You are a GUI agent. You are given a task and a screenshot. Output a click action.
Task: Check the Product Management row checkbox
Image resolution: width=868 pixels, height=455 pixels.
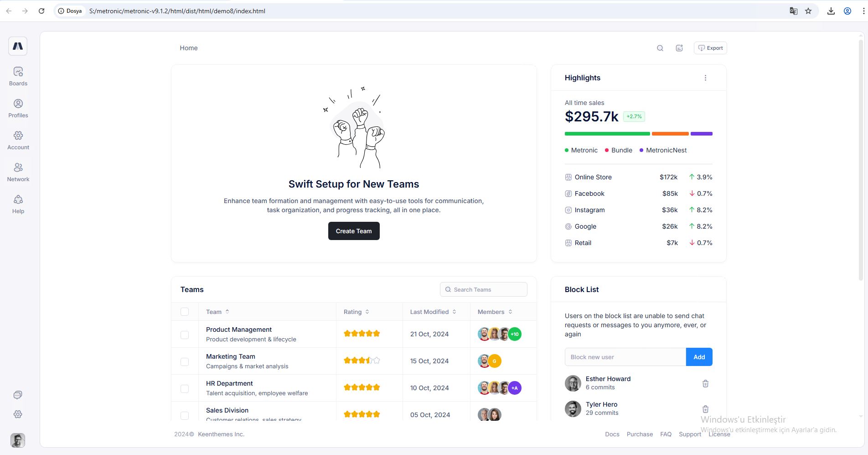[185, 335]
